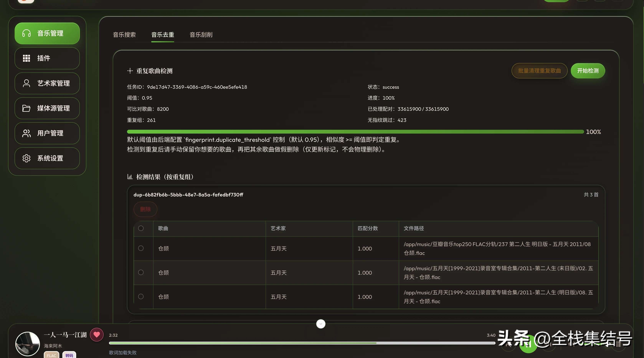The image size is (644, 358).
Task: Click the 艺术家 column header
Action: click(278, 228)
